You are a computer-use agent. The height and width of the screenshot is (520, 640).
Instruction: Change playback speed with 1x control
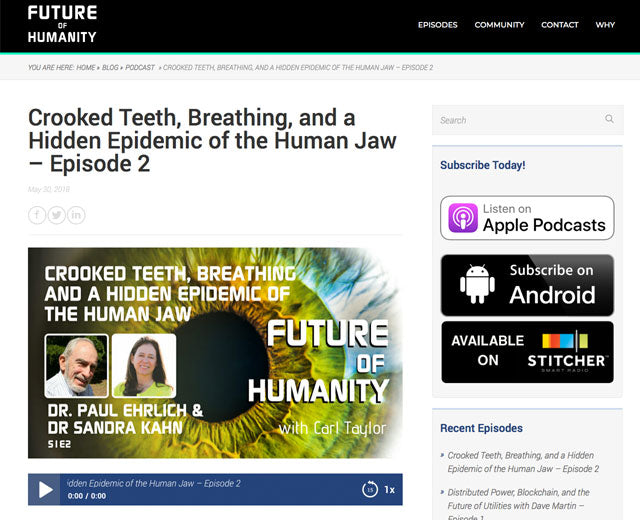(390, 489)
